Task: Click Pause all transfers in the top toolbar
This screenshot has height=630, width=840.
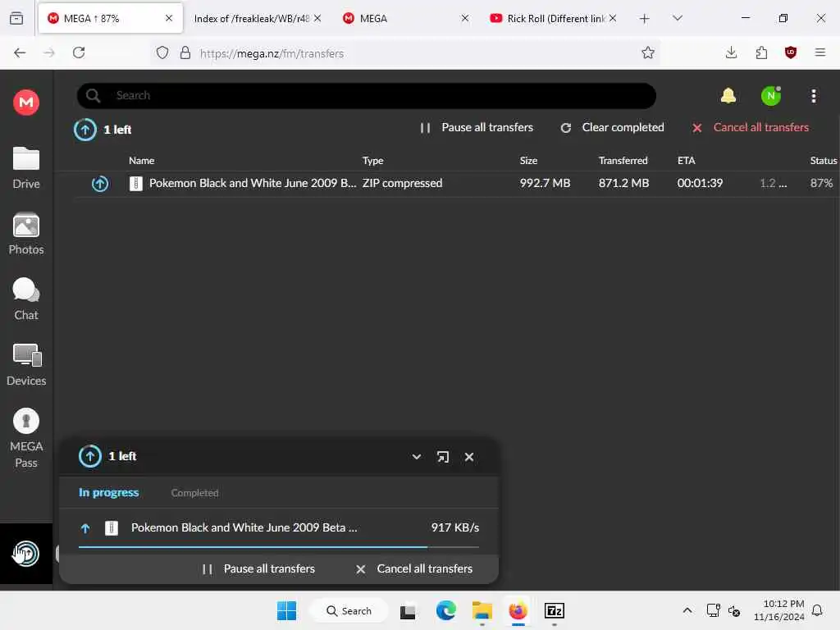Action: pos(477,127)
